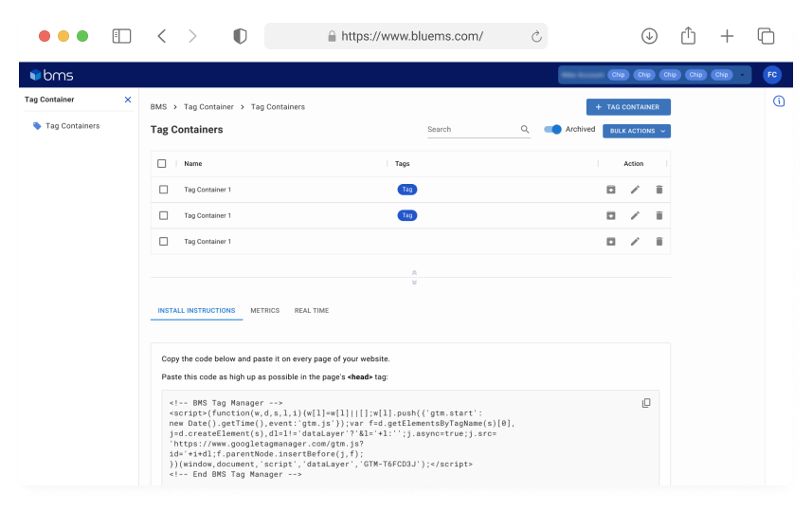
Task: Toggle the browser sidebar icon
Action: (x=121, y=36)
